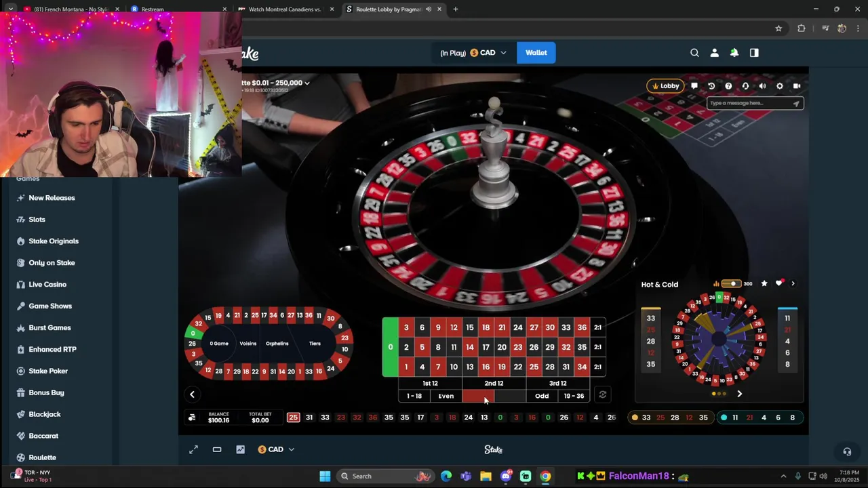
Task: Toggle the Hot & Cold statistics range slider
Action: tap(731, 283)
